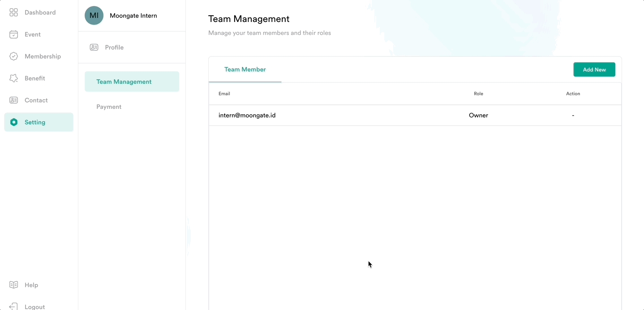The image size is (644, 310).
Task: Click the Benefit icon in sidebar
Action: tap(13, 78)
